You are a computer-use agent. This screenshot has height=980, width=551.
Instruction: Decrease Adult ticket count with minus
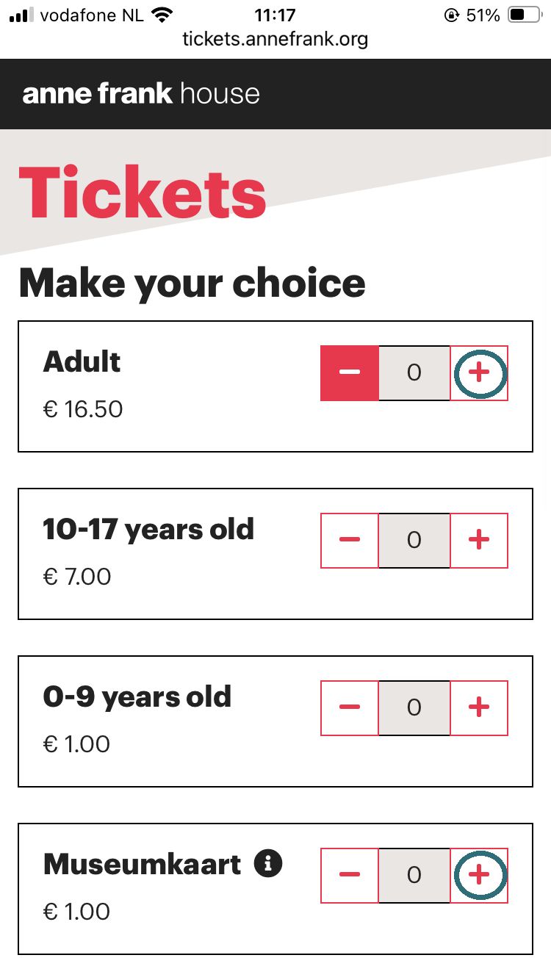click(x=350, y=373)
